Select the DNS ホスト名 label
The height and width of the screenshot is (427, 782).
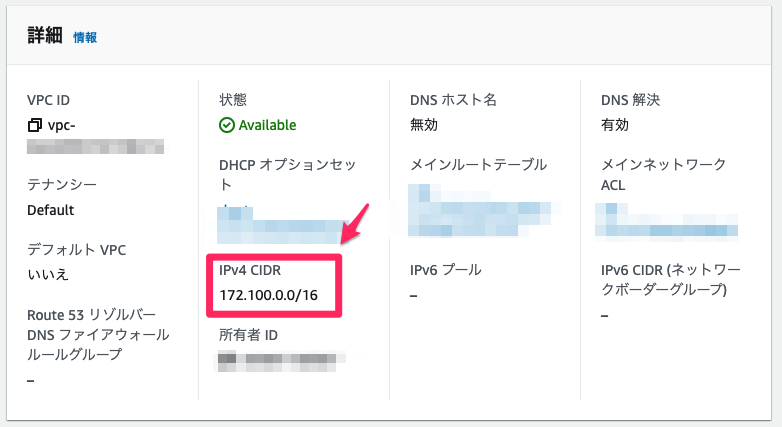pyautogui.click(x=453, y=100)
